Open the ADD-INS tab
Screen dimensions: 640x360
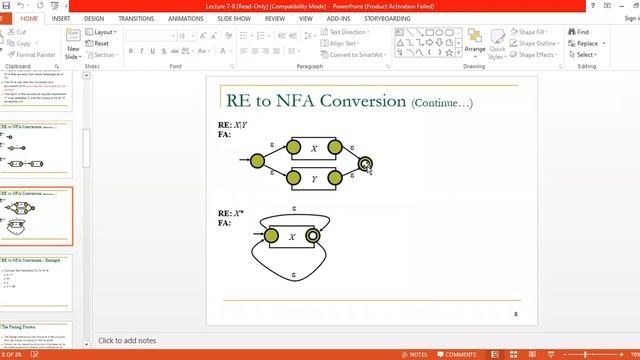tap(338, 18)
